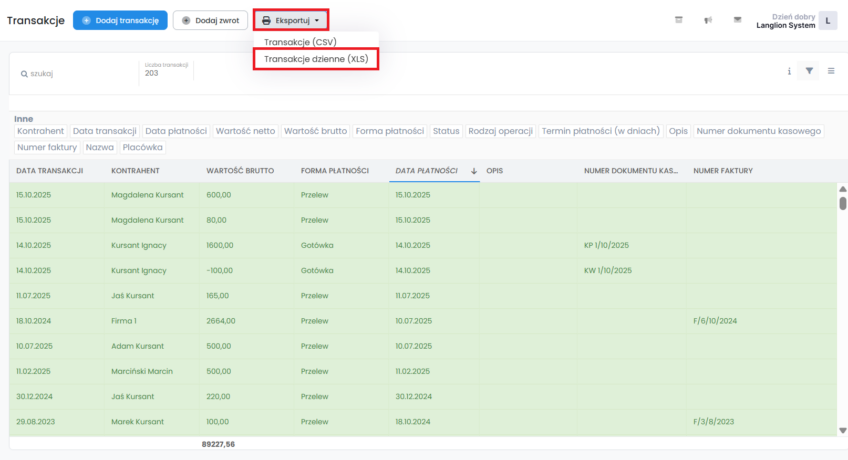Sort by the Data transakcji column header
The image size is (848, 460).
(x=49, y=171)
